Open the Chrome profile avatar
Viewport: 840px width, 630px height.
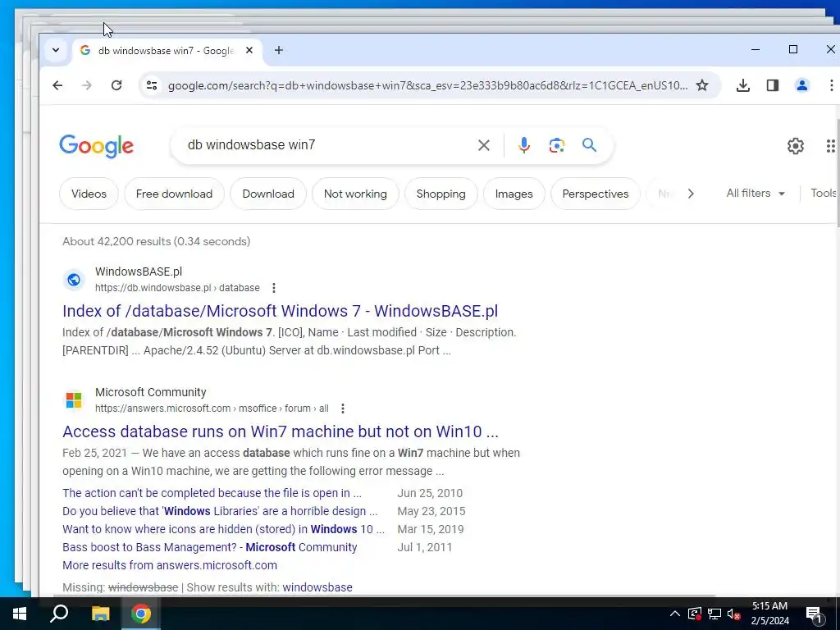click(802, 85)
